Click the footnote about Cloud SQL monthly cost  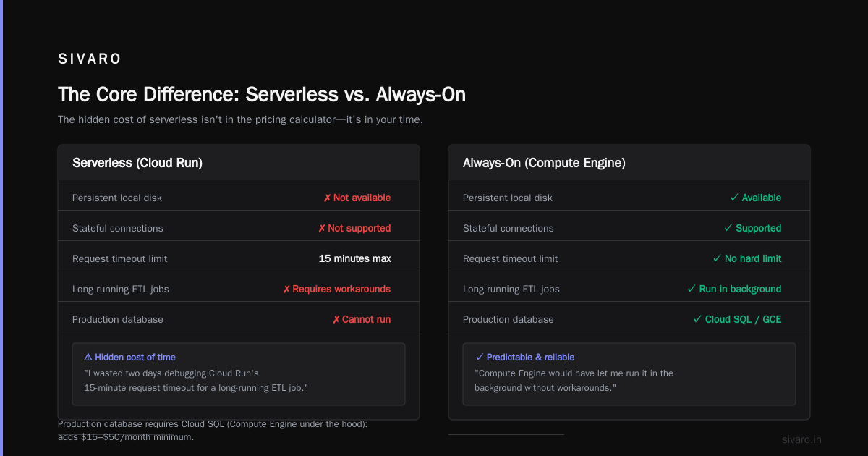(x=213, y=431)
